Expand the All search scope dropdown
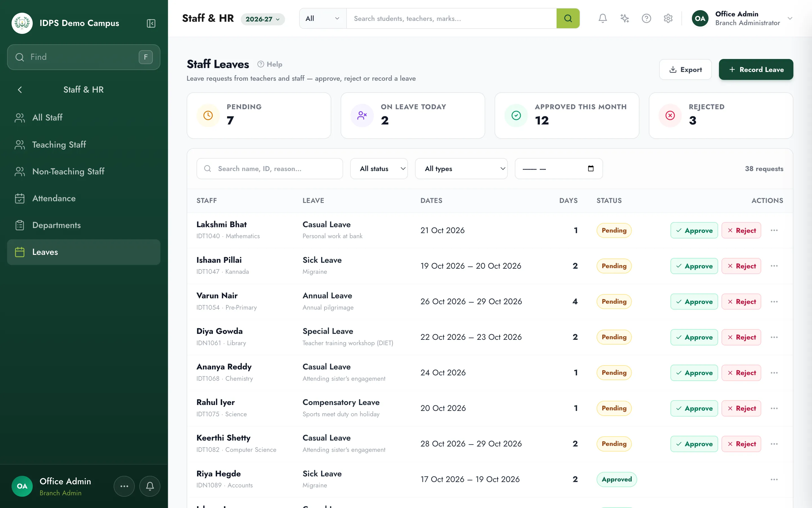812x508 pixels. (x=323, y=18)
